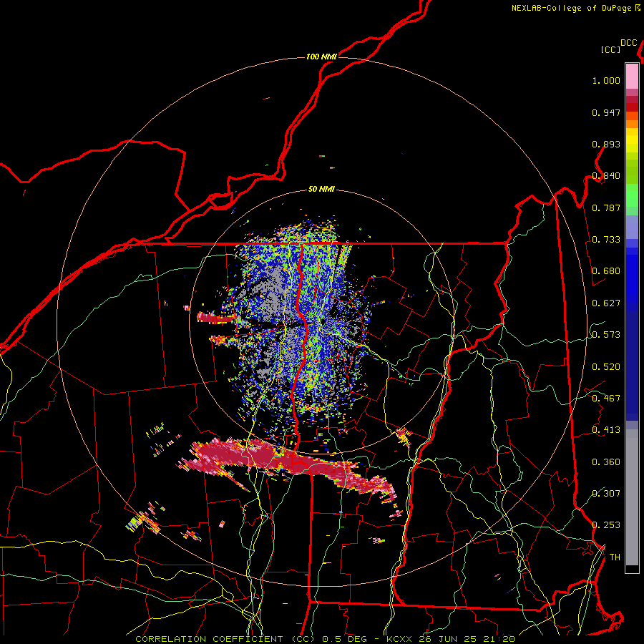Select the 0.840 legend value
644x644 pixels.
606,176
